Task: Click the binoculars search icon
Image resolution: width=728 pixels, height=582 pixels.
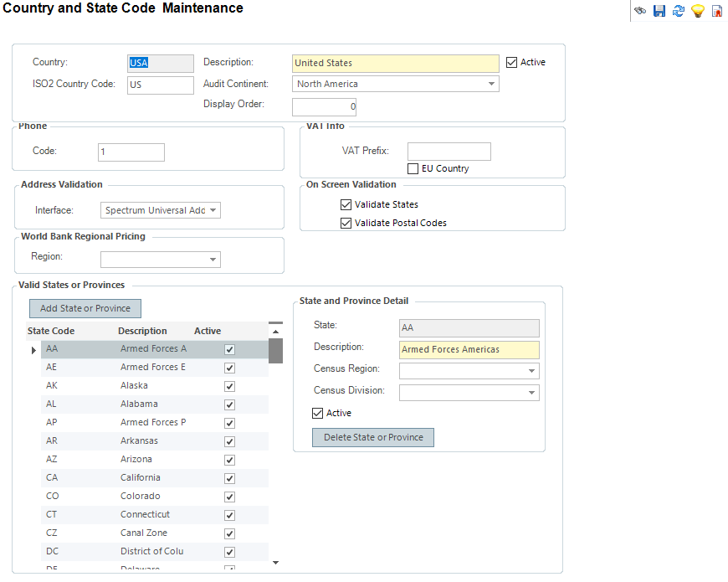Action: (x=640, y=11)
